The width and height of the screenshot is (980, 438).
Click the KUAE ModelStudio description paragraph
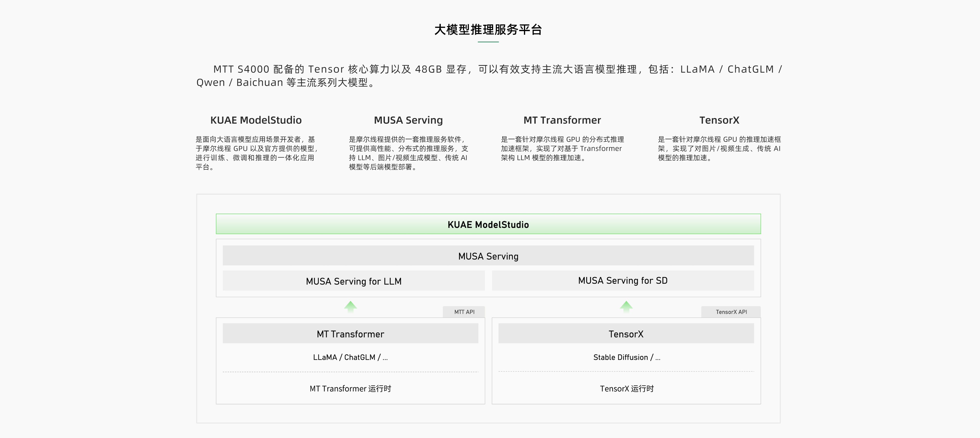[257, 153]
